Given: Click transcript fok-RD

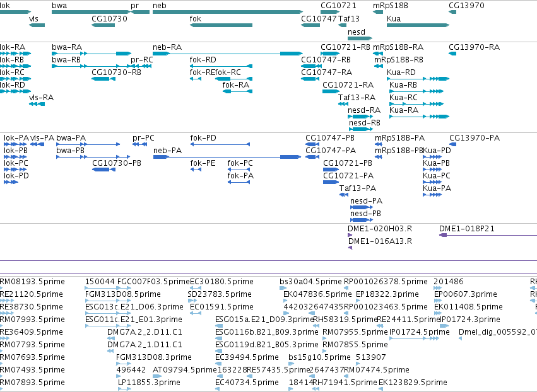Looking at the screenshot, I should 221,66.
